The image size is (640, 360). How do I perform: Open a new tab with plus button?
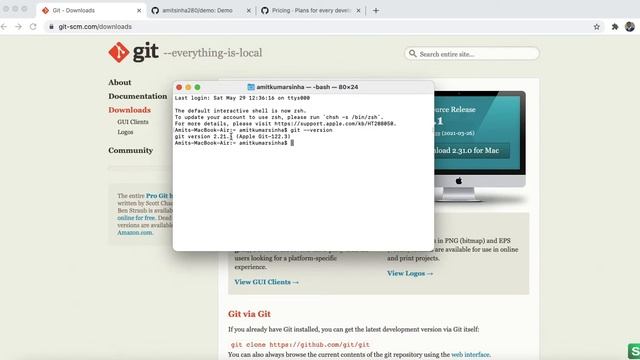point(376,11)
